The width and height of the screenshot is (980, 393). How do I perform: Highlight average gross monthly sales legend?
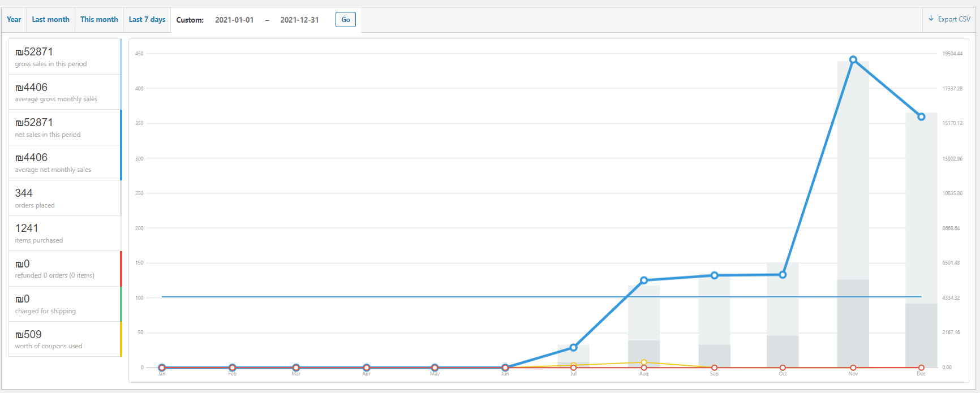click(x=65, y=92)
